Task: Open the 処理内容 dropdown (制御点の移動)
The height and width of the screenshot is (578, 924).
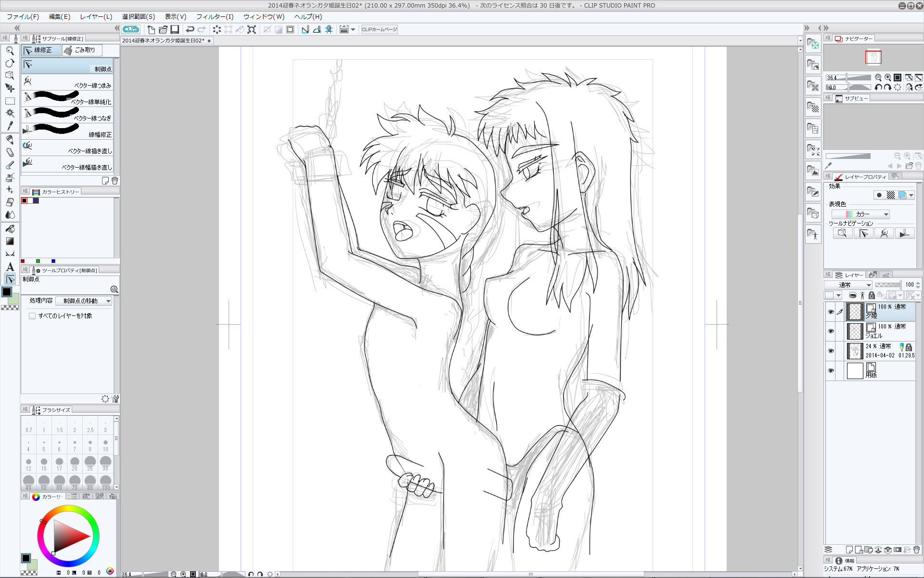Action: 84,301
